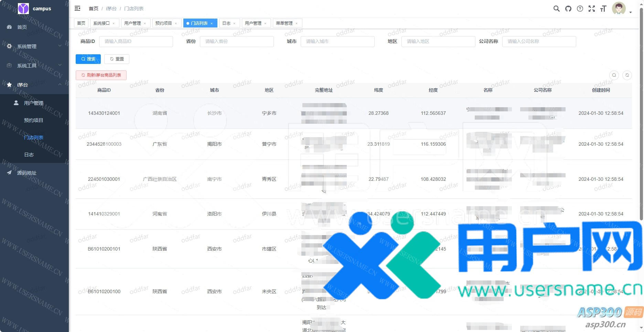Close the 预约项目 tab
The height and width of the screenshot is (332, 644).
176,23
